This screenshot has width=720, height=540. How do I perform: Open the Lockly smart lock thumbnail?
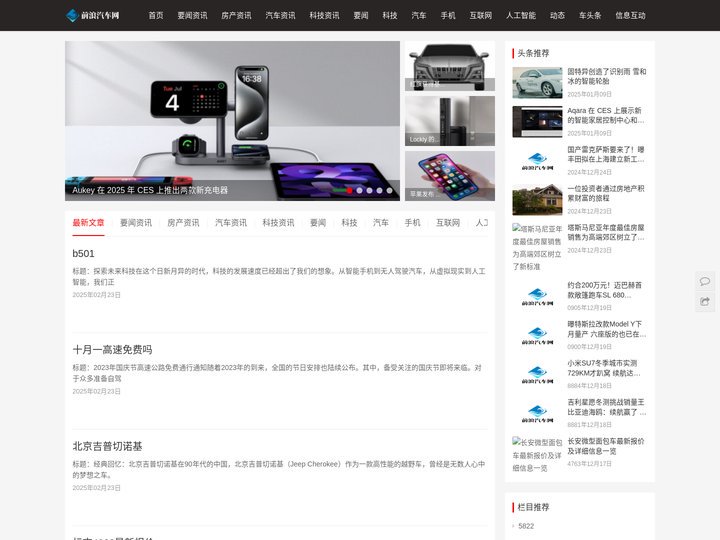[x=450, y=121]
